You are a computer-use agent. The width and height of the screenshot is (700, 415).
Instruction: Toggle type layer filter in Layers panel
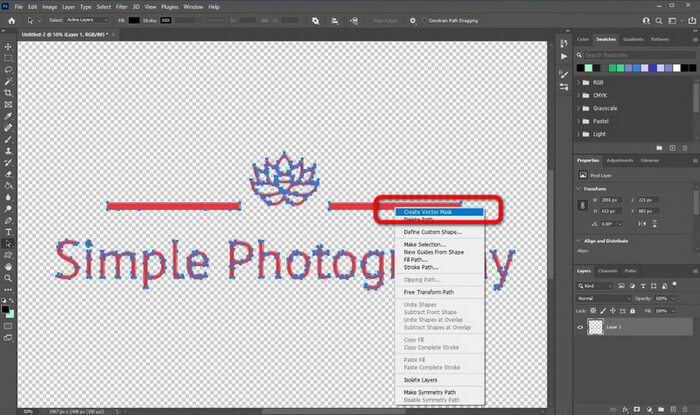643,286
